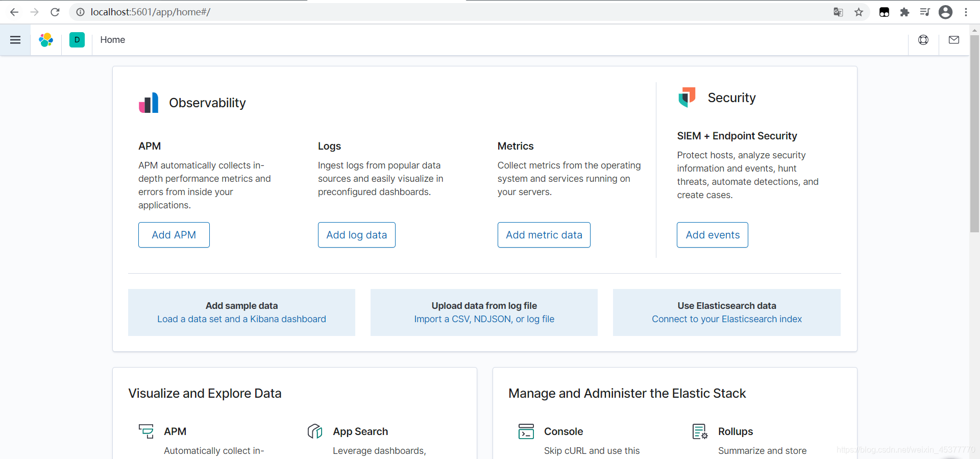The width and height of the screenshot is (980, 459).
Task: Reload the page
Action: pyautogui.click(x=55, y=12)
